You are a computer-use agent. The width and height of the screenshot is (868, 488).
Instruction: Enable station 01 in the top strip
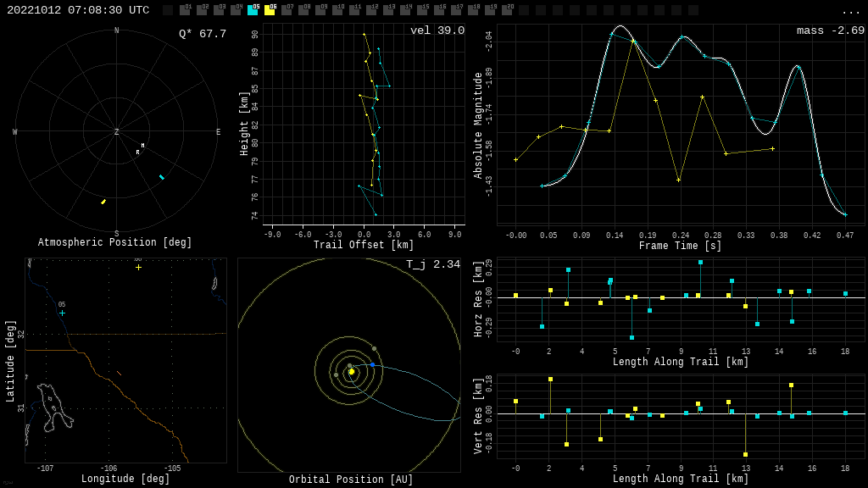pos(185,10)
